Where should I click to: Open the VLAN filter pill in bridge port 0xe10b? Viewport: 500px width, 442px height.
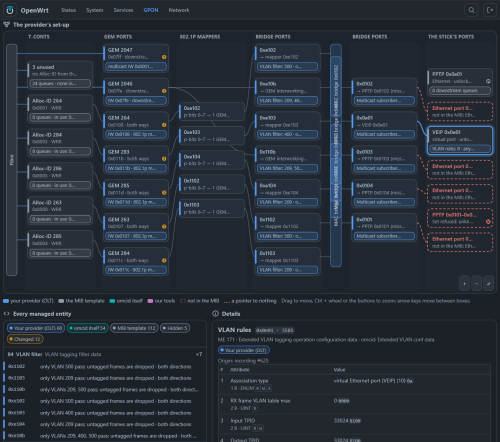tap(287, 100)
